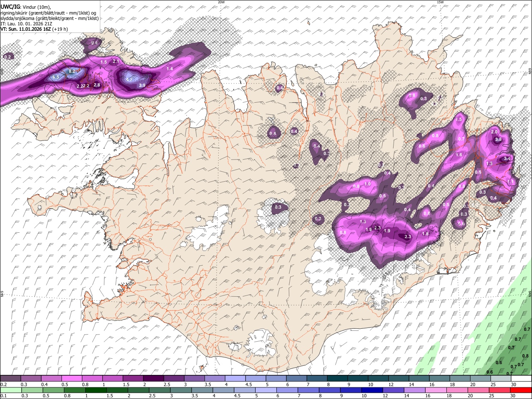Click the 3.9 precipitation value label
532x399 pixels.
[142, 85]
